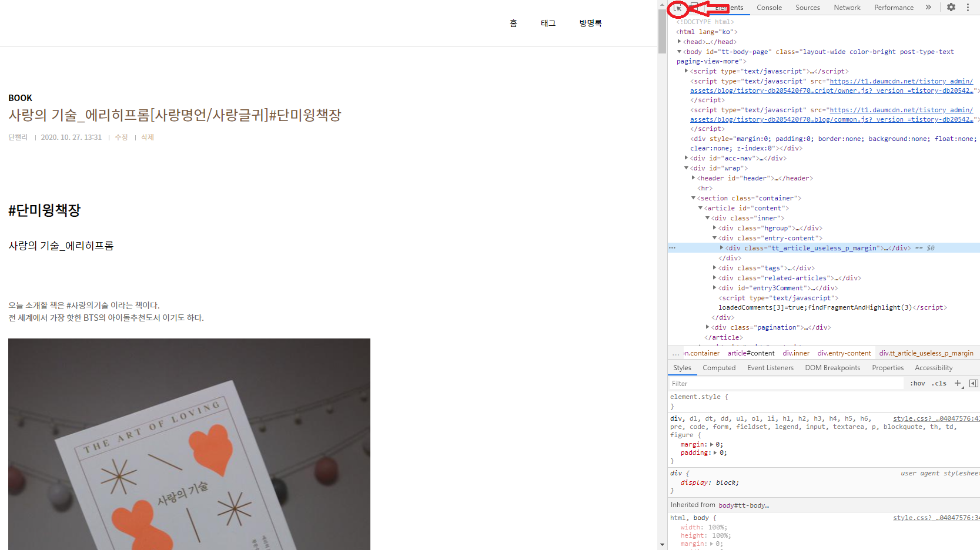The image size is (980, 550).
Task: Show more DevTools tabs with the chevron
Action: pyautogui.click(x=928, y=8)
